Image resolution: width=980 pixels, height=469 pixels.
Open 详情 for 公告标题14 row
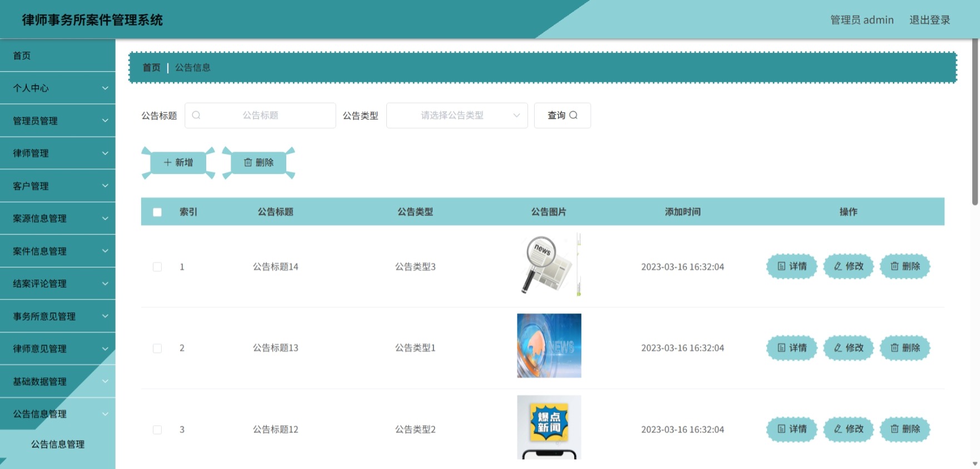coord(792,266)
